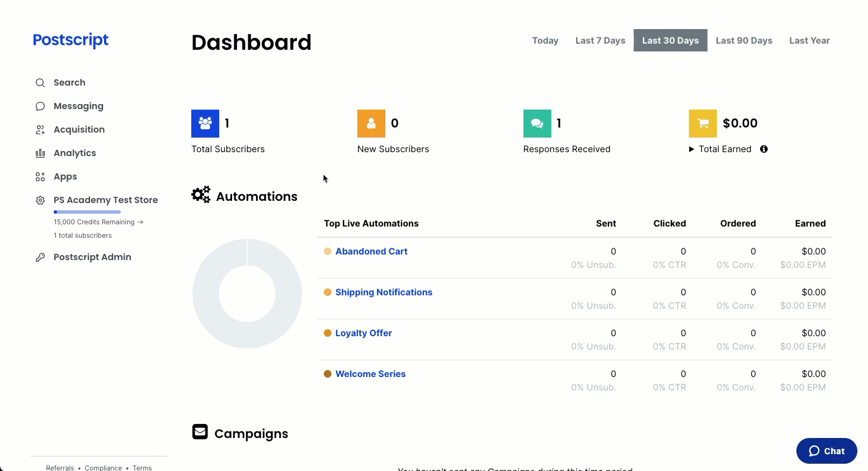Click the Postscript logo
This screenshot has height=471, width=868.
point(70,40)
